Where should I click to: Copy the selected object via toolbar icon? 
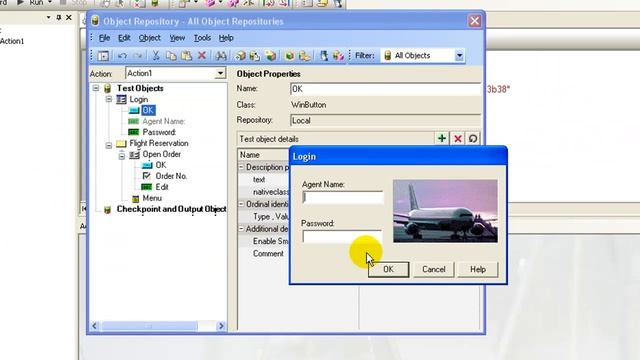coord(171,56)
